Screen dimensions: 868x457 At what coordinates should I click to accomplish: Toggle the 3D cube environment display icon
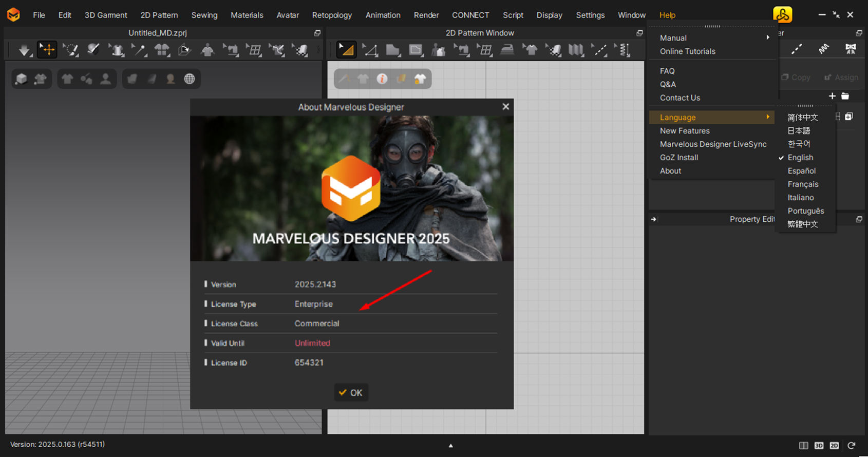(x=21, y=79)
